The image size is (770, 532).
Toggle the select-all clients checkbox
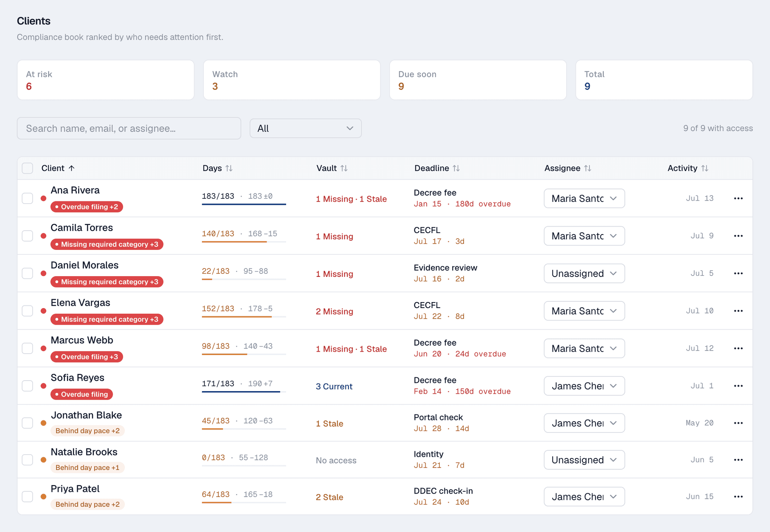point(27,168)
